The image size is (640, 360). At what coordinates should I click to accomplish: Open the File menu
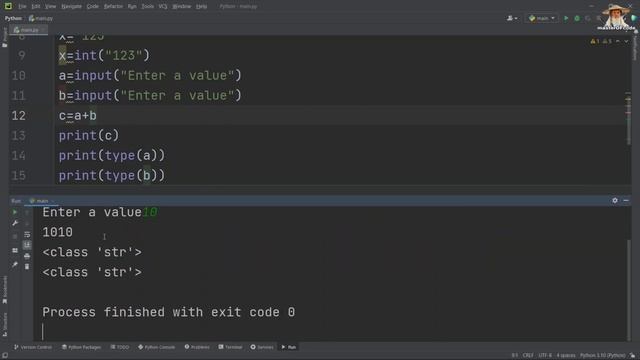(22, 7)
